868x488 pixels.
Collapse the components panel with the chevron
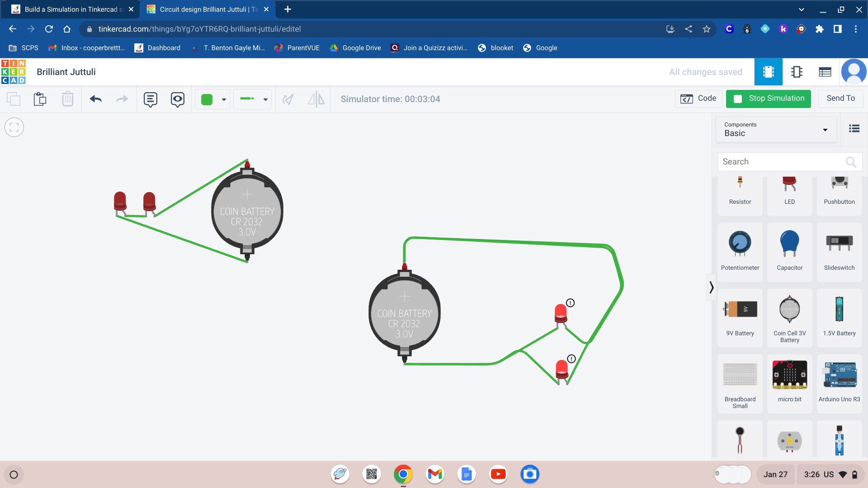click(712, 287)
